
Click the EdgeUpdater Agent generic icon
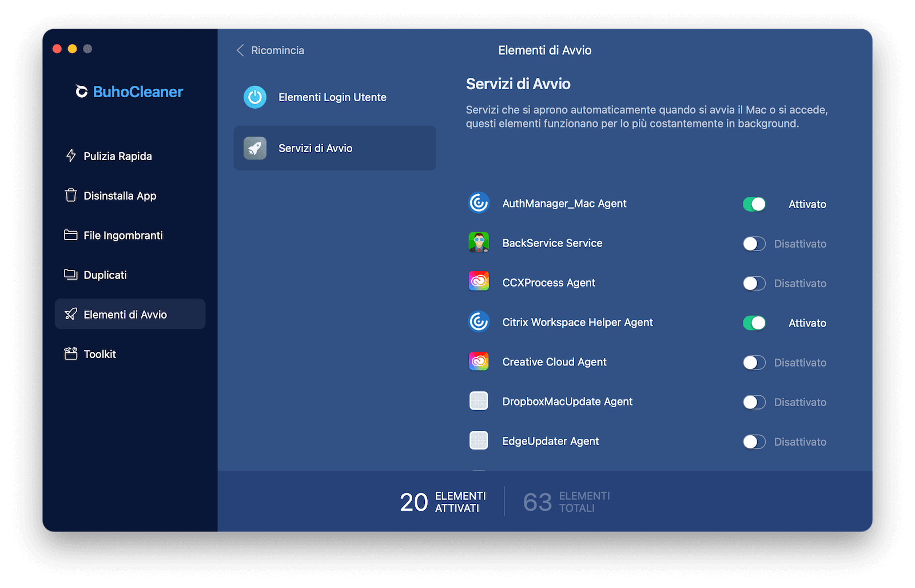coord(479,440)
